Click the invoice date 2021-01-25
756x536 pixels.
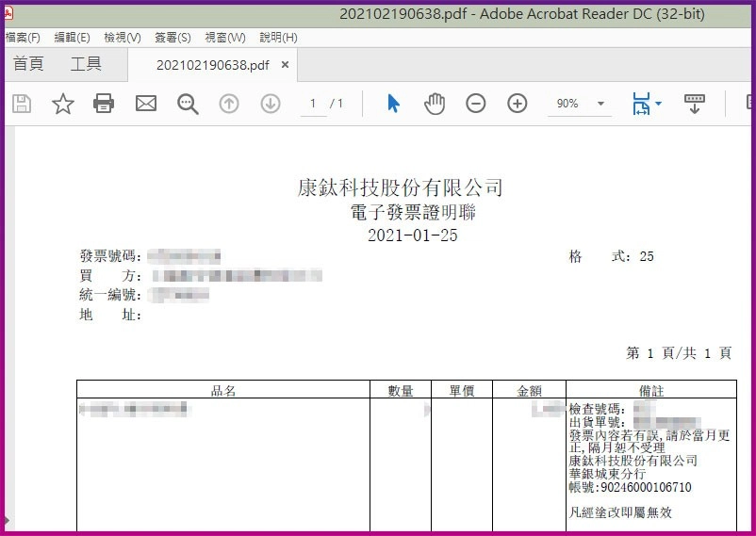coord(413,236)
